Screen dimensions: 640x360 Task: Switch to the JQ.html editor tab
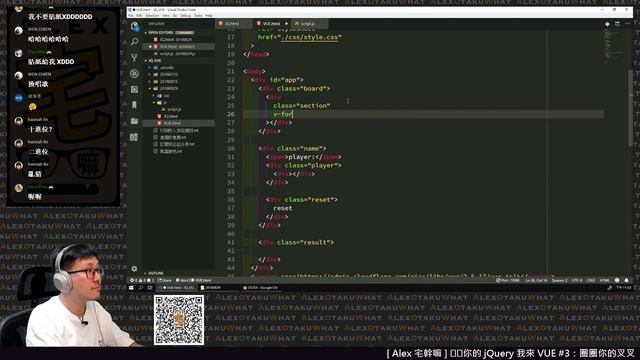click(234, 24)
